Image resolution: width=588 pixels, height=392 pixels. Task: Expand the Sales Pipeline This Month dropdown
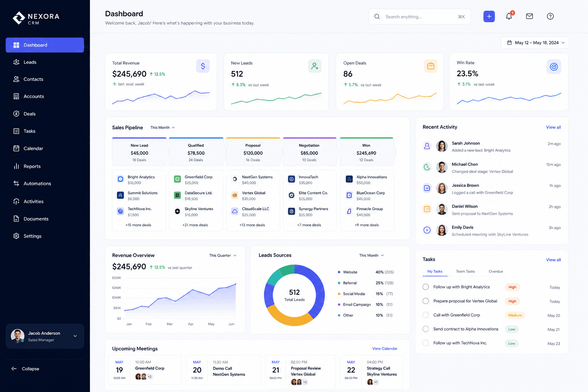(162, 127)
